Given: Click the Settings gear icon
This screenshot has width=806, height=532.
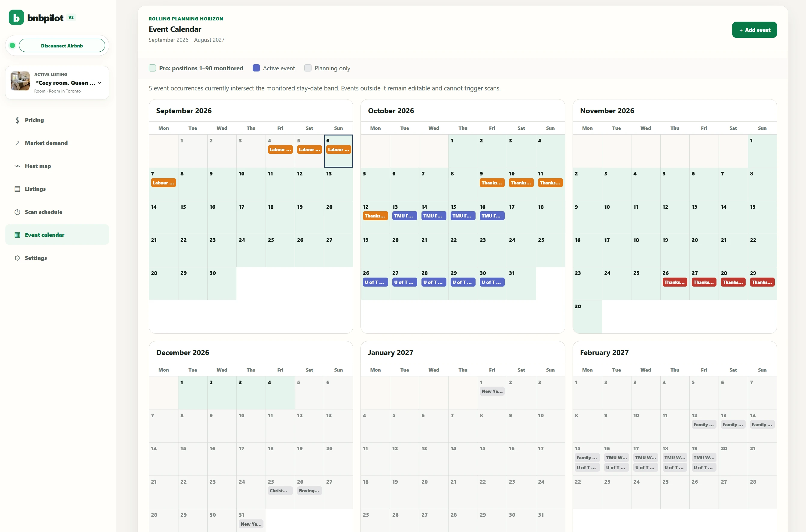Looking at the screenshot, I should [17, 258].
